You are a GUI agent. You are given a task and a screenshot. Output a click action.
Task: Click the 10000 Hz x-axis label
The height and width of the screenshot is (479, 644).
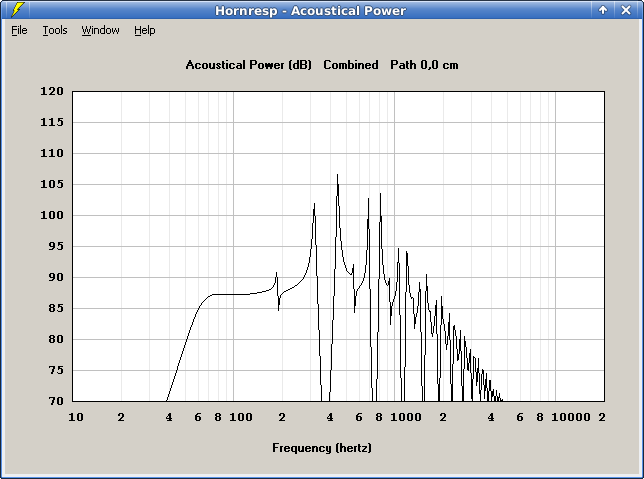click(571, 417)
